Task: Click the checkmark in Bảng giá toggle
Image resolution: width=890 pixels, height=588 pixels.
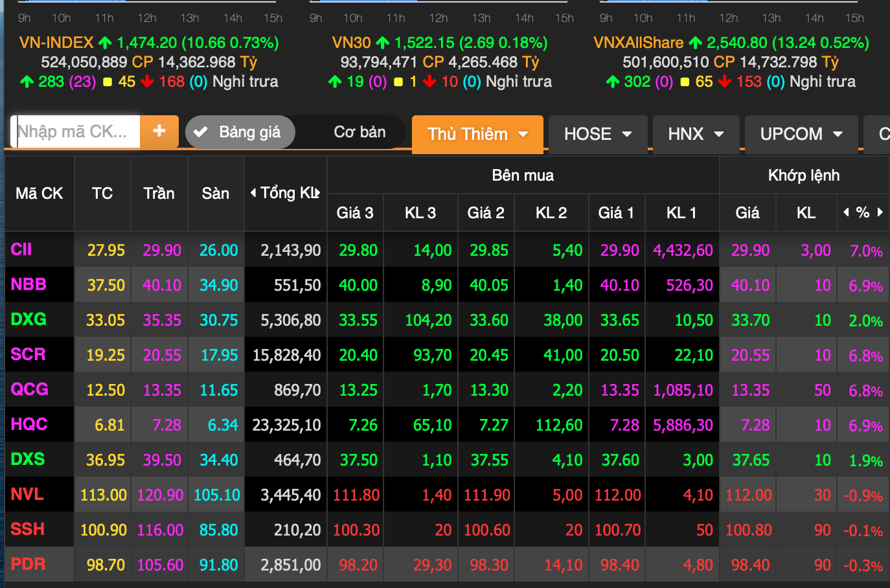Action: (201, 132)
